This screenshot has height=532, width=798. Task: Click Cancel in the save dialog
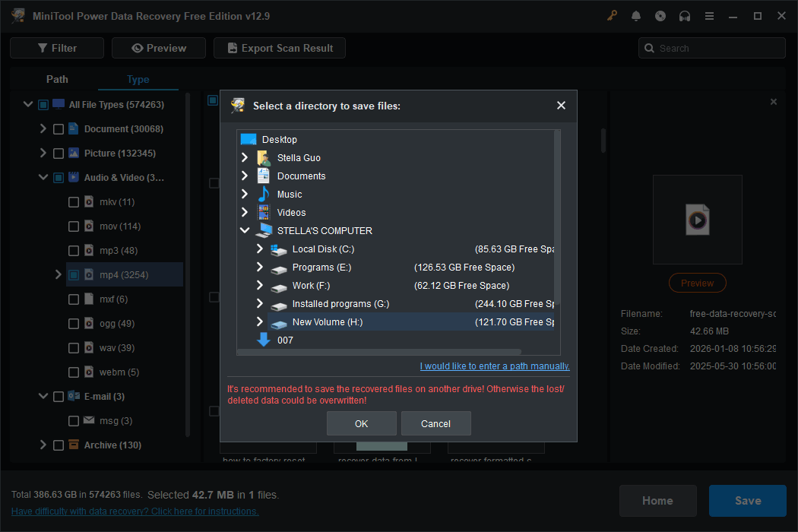[435, 423]
